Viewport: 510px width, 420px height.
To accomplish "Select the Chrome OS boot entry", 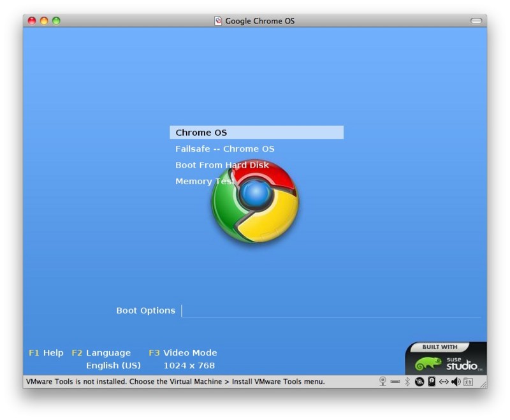I will coord(257,133).
